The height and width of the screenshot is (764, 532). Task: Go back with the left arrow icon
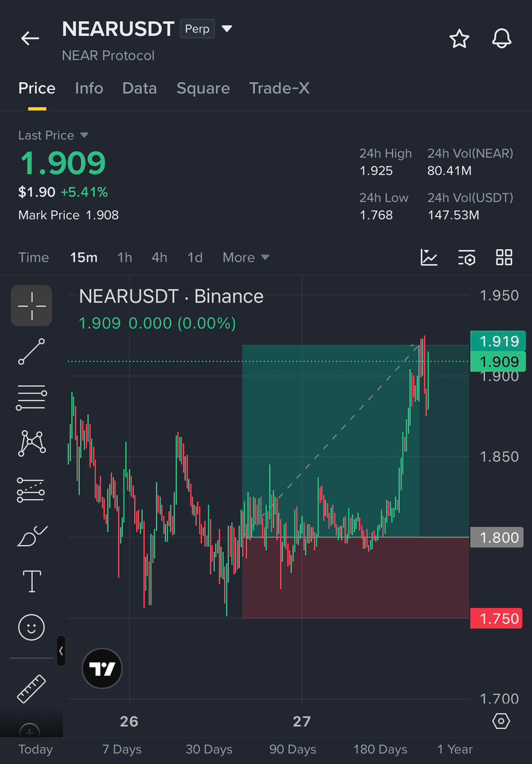30,39
